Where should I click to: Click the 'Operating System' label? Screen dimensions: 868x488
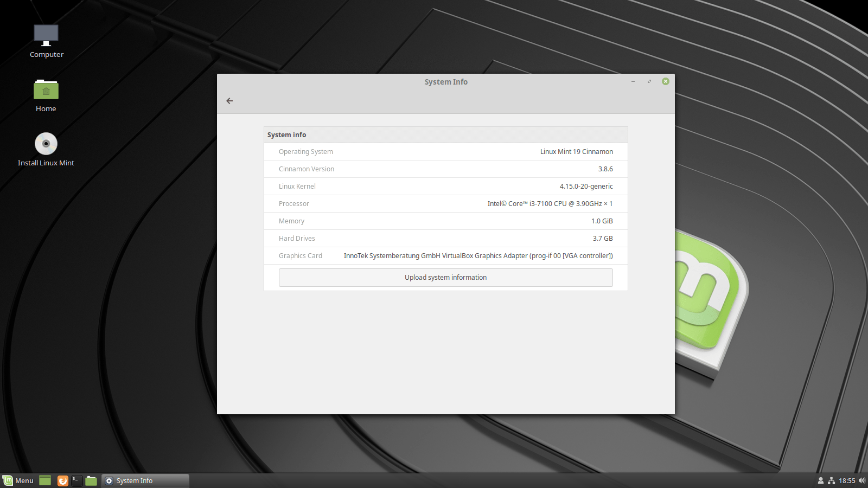306,152
